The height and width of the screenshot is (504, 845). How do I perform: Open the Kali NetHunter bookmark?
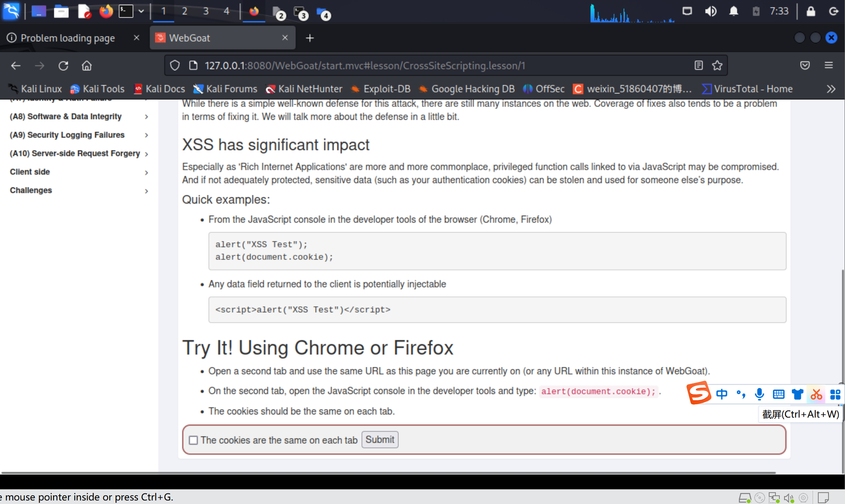(304, 89)
